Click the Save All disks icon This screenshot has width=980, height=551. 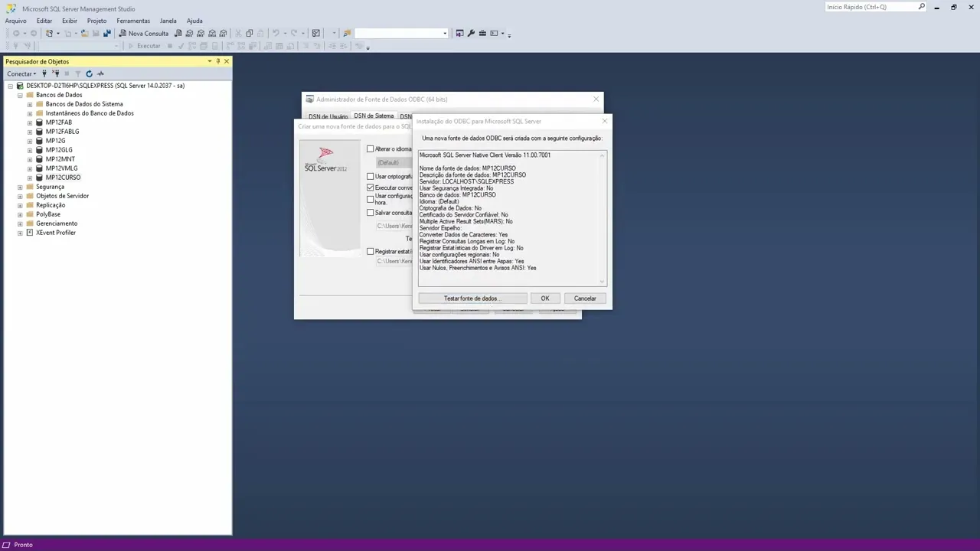click(x=107, y=33)
